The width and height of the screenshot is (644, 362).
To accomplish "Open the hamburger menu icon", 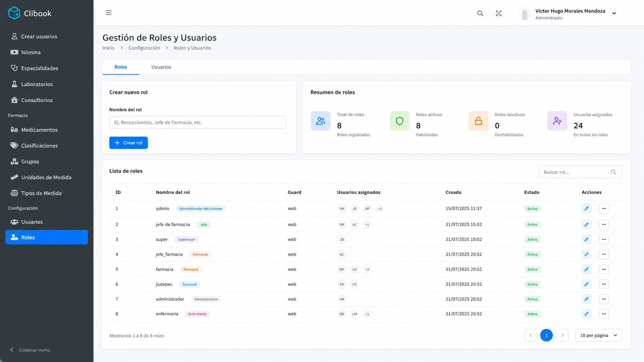I will pyautogui.click(x=109, y=13).
